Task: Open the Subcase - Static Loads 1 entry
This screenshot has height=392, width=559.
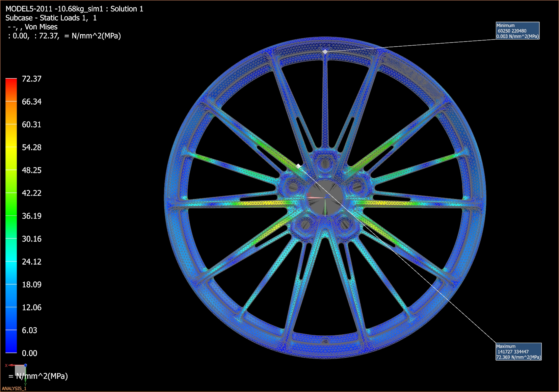Action: [x=51, y=18]
